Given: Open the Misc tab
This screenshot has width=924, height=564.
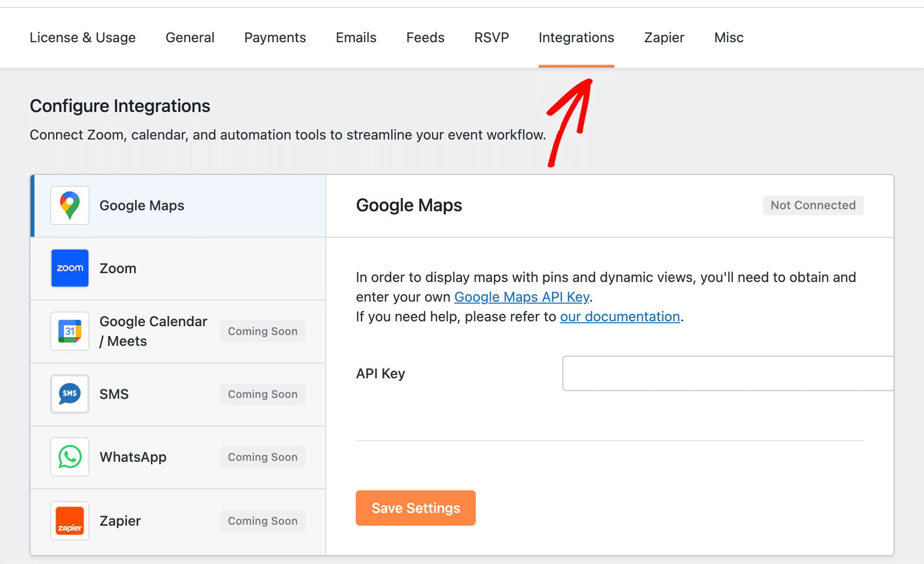Looking at the screenshot, I should [x=729, y=38].
